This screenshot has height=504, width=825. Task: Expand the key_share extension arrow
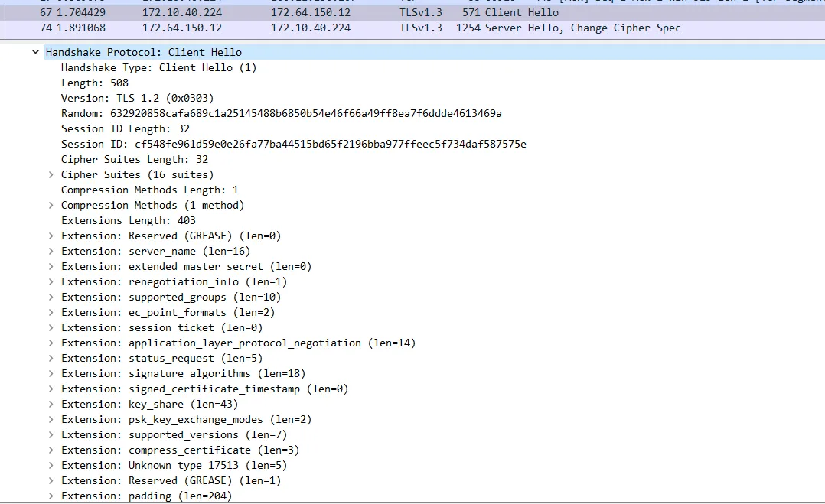point(51,404)
